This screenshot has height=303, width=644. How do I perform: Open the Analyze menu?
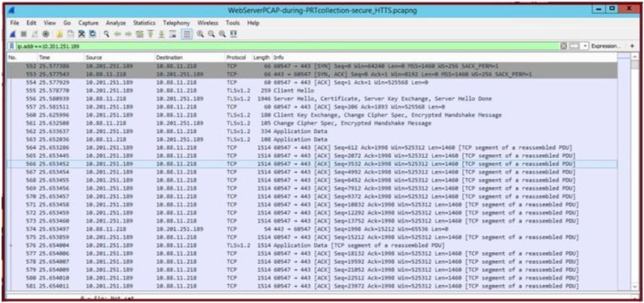(116, 23)
